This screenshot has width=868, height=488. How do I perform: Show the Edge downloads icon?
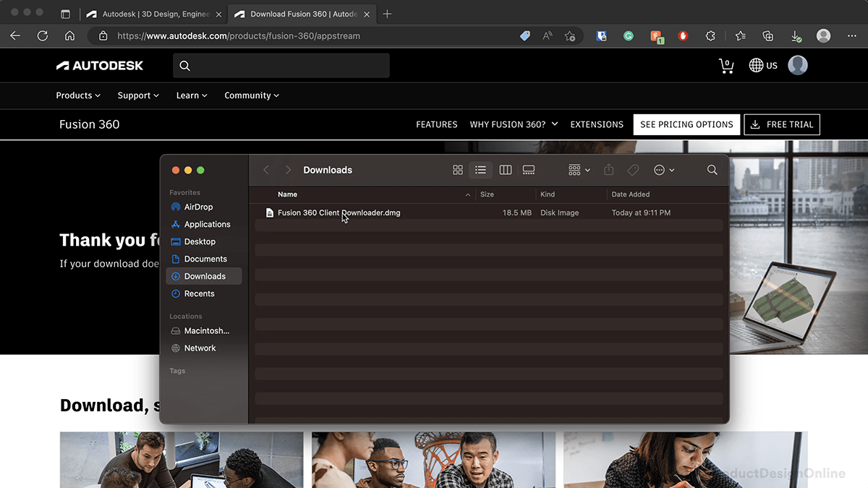click(796, 35)
